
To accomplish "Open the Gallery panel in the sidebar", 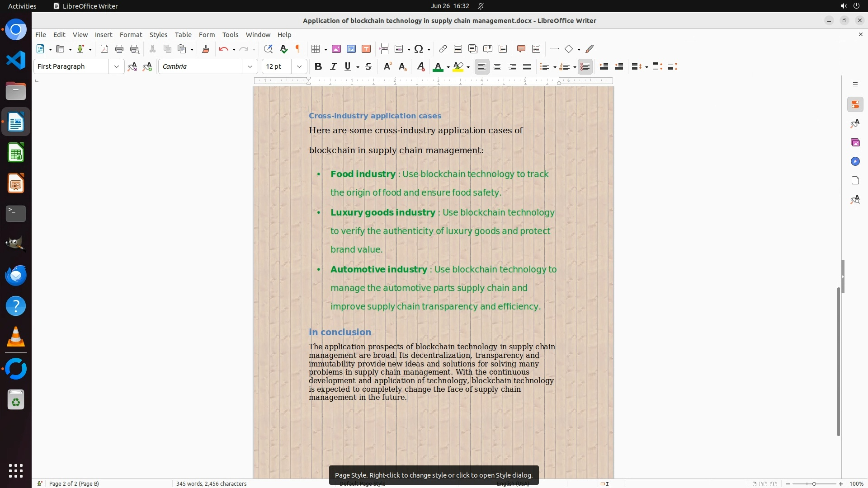I will 855,143.
